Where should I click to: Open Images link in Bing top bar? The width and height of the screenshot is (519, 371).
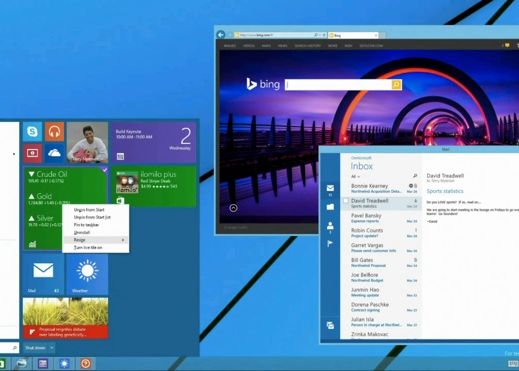tap(230, 46)
